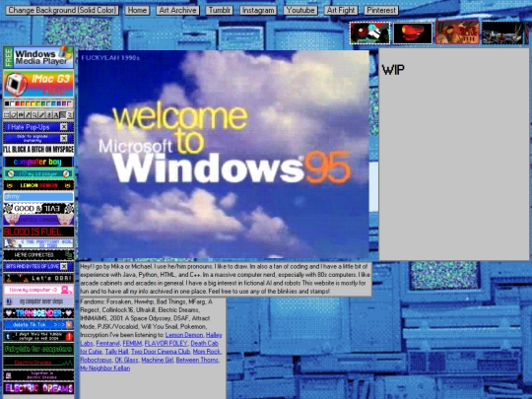Viewport: 532px width, 399px height.
Task: Click the letter A text tool in blinkie
Action: click(x=56, y=115)
